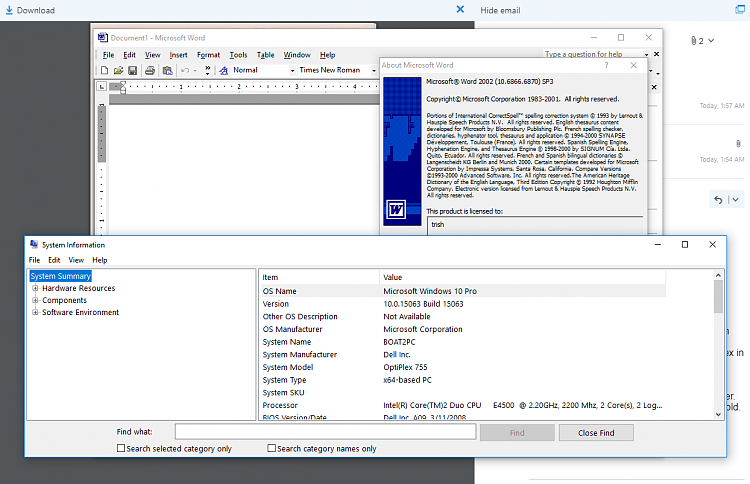Image resolution: width=750 pixels, height=484 pixels.
Task: Open the Edit menu in Word
Action: point(129,55)
